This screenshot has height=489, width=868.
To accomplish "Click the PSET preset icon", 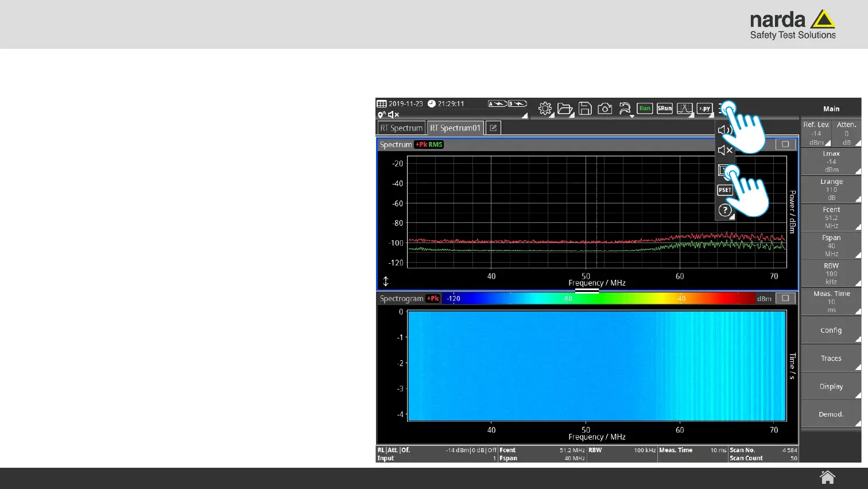I will pos(724,190).
